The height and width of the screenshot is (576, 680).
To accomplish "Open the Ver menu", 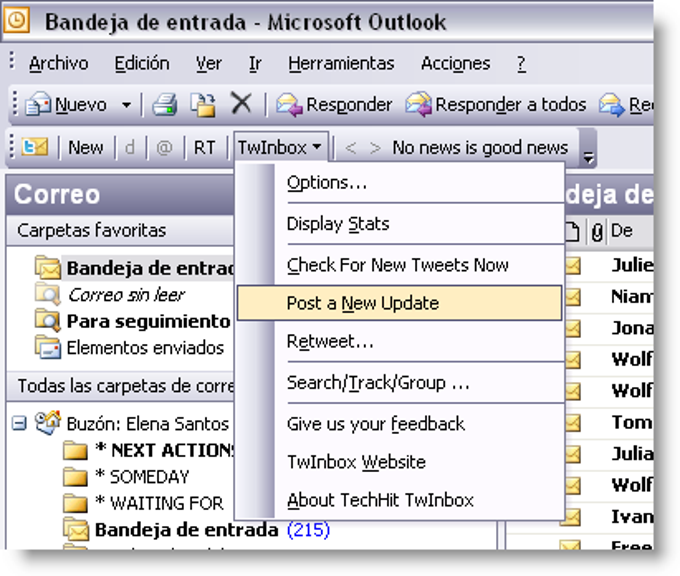I will [x=209, y=64].
